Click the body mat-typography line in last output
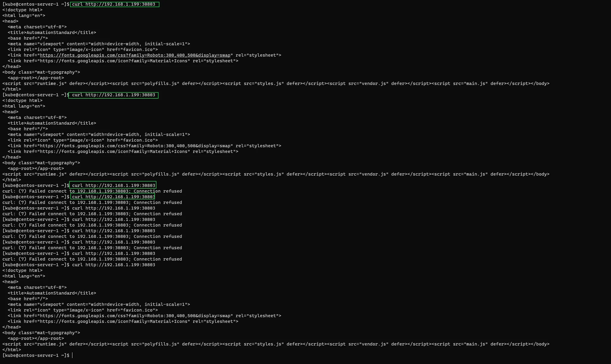 click(x=41, y=333)
